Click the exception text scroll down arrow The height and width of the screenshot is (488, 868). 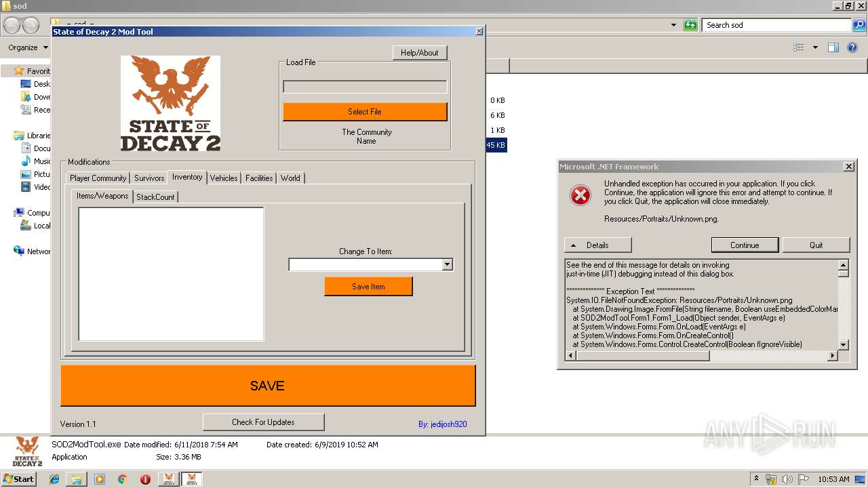click(844, 344)
